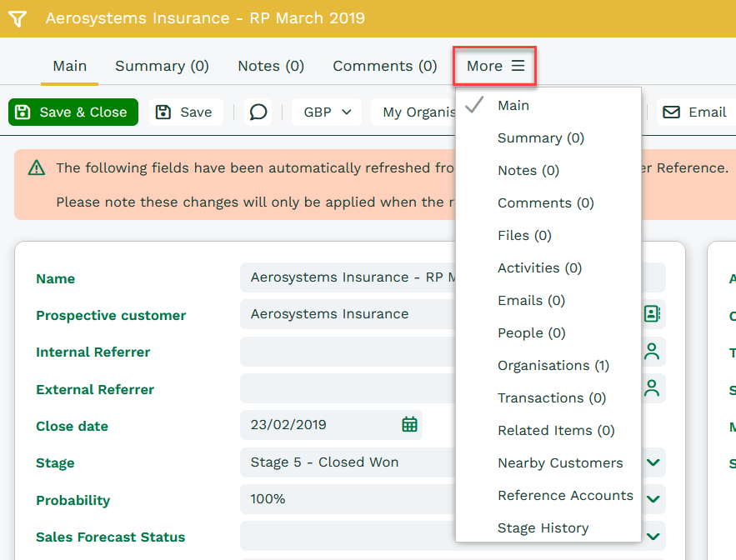Image resolution: width=736 pixels, height=560 pixels.
Task: Click person icon for External Referrer
Action: [652, 388]
